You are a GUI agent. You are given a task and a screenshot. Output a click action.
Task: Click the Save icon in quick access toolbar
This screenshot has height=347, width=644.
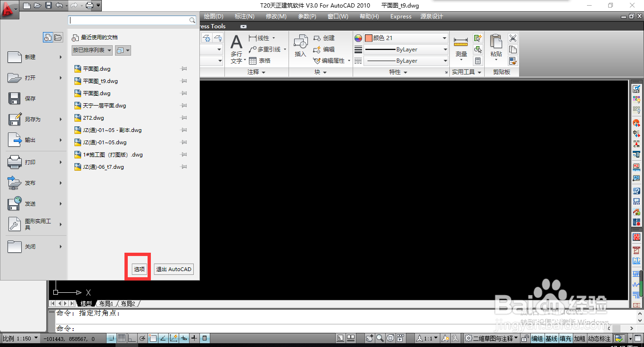(49, 6)
